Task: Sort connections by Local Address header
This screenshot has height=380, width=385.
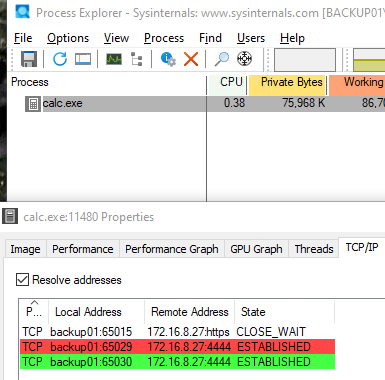Action: coord(97,312)
